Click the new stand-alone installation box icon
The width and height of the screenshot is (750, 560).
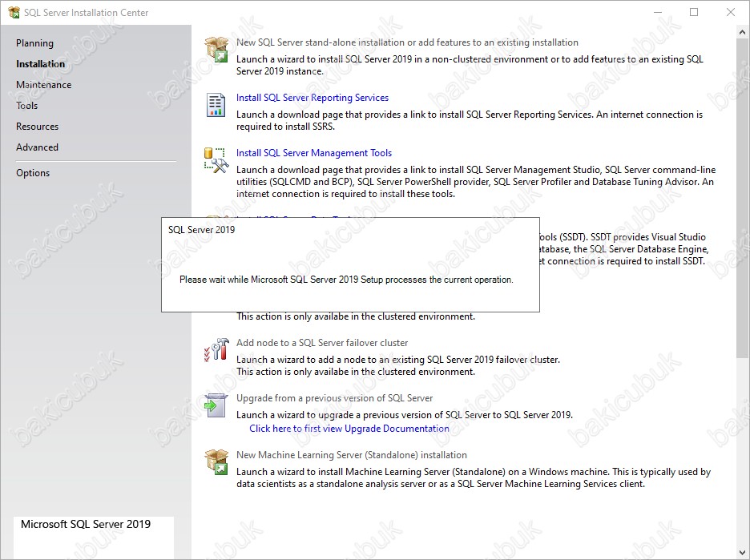[x=216, y=50]
